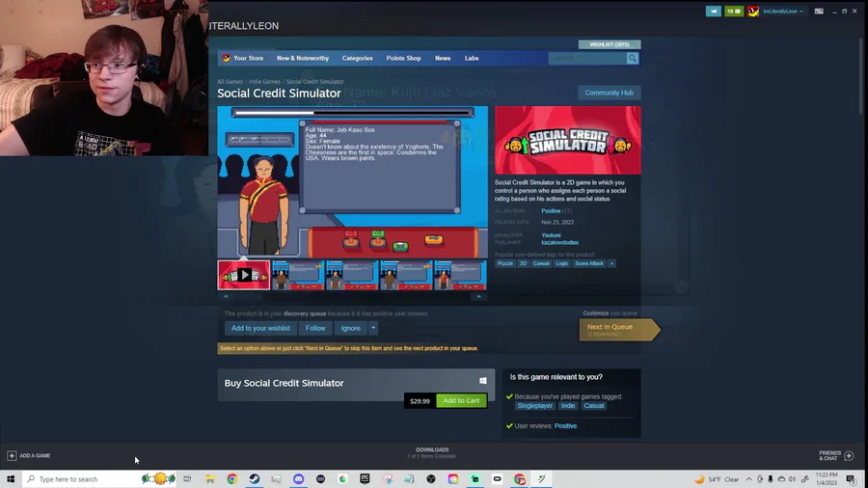
Task: Open Task View on the taskbar
Action: (x=187, y=479)
